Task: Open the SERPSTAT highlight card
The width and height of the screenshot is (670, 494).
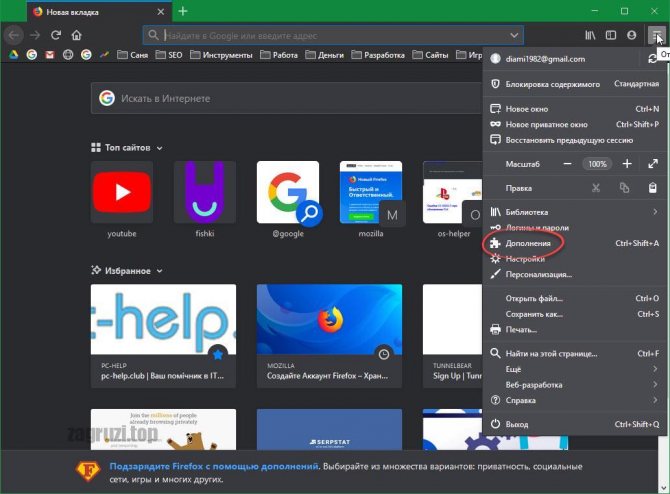Action: (329, 429)
